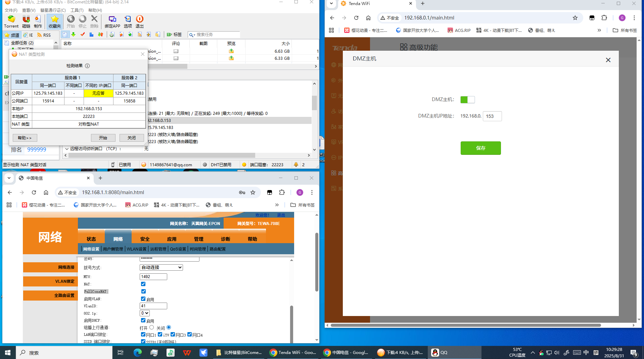Click the 磁链 magnet link icon
Image resolution: width=644 pixels, height=359 pixels.
26,21
